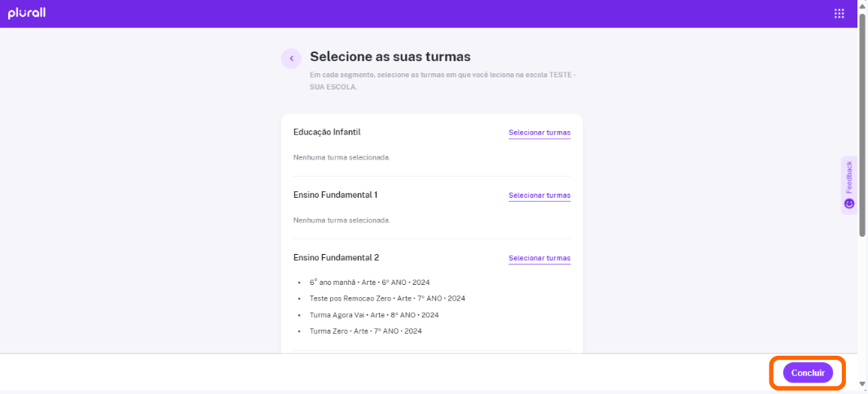The width and height of the screenshot is (868, 394).
Task: Click scrollbar down arrow
Action: point(862,384)
